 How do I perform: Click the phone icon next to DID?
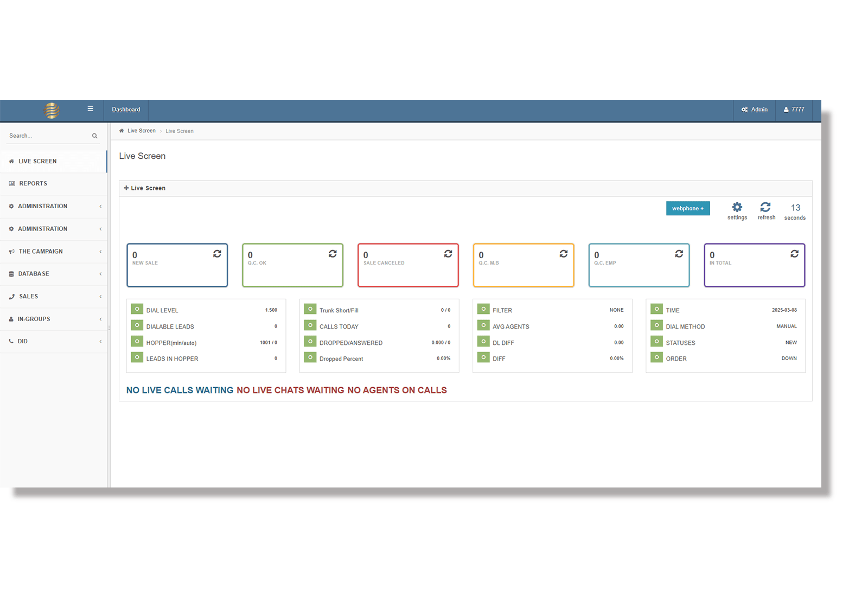point(11,341)
